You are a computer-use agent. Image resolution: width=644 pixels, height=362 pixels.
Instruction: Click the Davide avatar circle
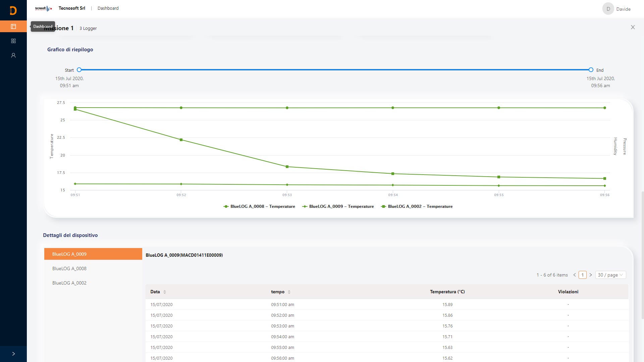(608, 9)
